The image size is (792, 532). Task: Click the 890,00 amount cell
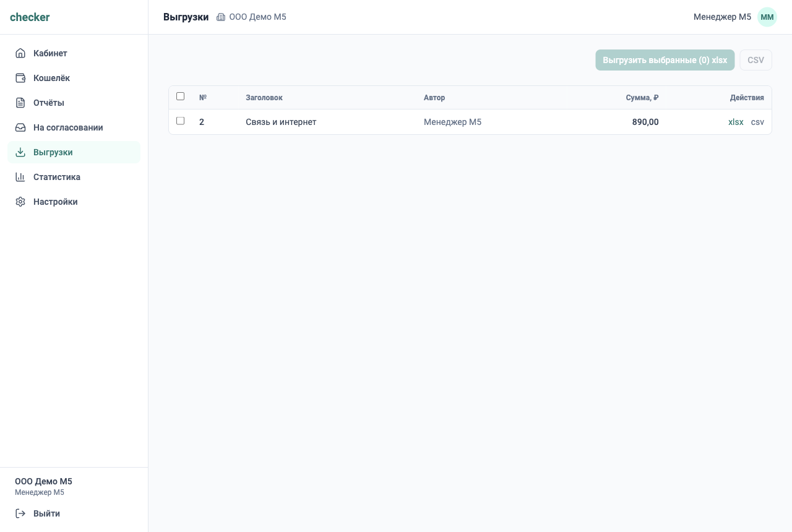[645, 122]
